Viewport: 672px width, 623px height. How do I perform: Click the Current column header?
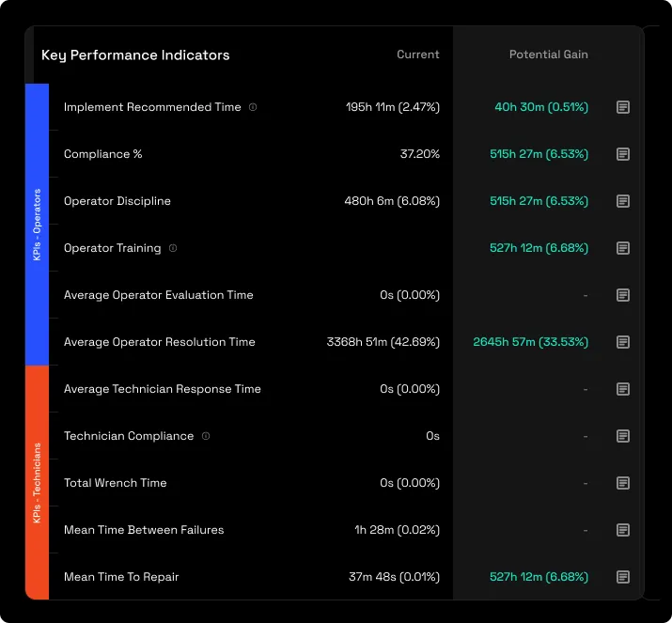[x=418, y=55]
